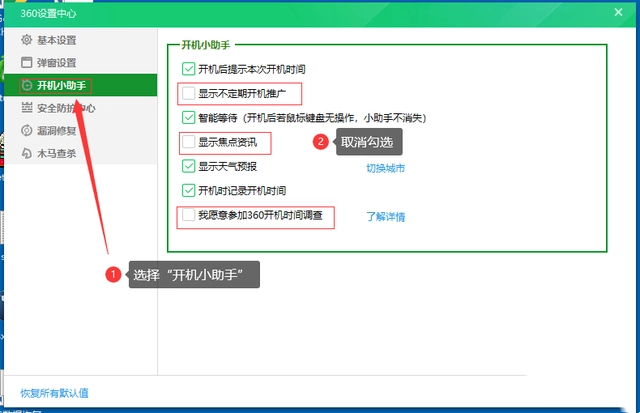Viewport: 640px width, 413px height.
Task: Go to 安全防护中心 settings
Action: click(80, 108)
